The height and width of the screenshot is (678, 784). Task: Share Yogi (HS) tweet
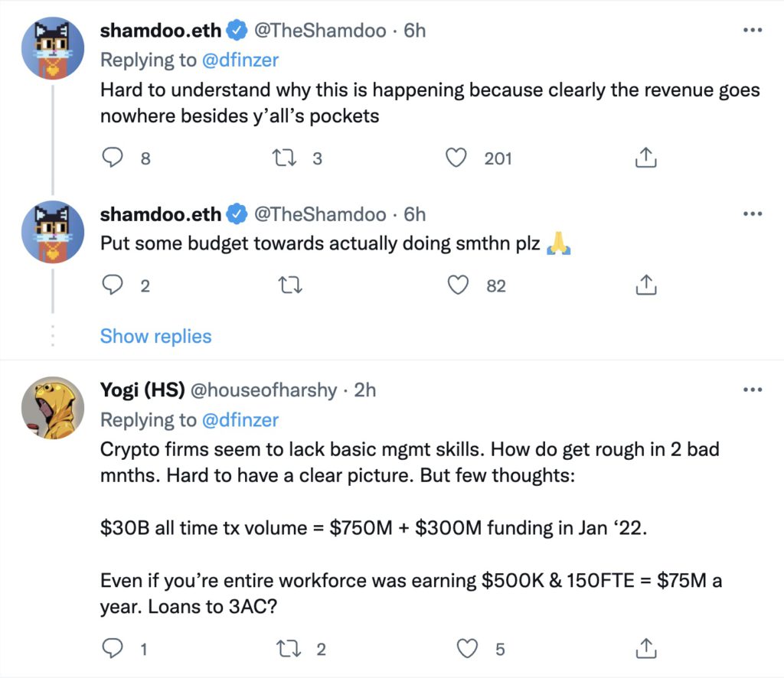point(645,649)
